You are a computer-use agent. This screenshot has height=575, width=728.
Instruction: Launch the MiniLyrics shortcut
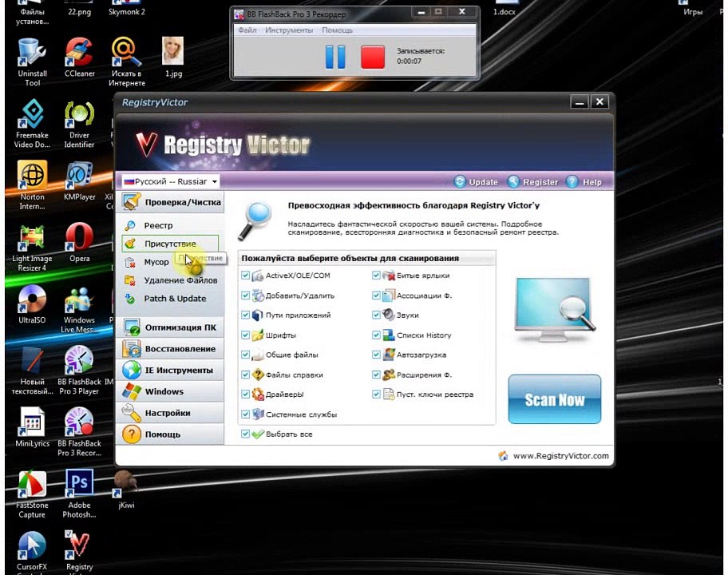pos(32,426)
